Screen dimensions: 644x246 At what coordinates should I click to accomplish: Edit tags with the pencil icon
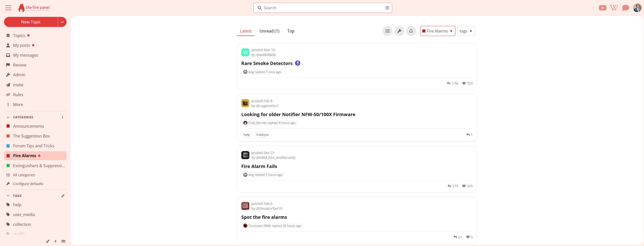click(63, 196)
